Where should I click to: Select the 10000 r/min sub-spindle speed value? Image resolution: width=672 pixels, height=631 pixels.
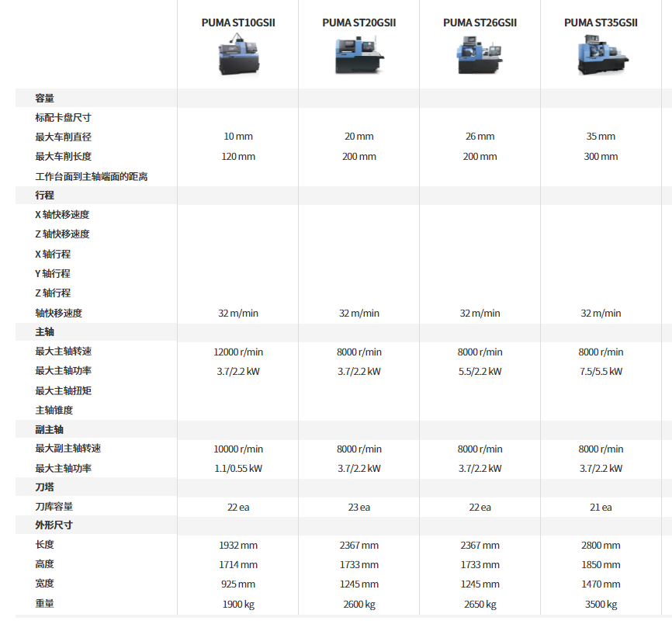238,449
